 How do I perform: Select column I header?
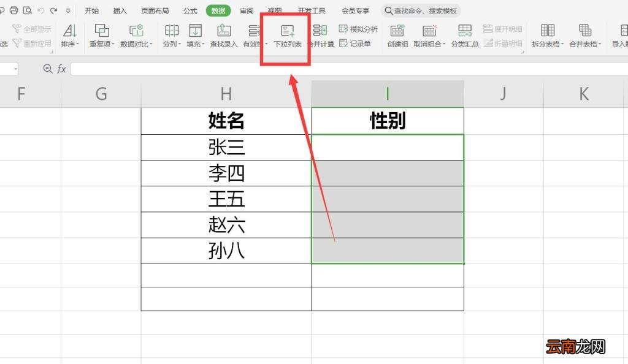[x=388, y=94]
